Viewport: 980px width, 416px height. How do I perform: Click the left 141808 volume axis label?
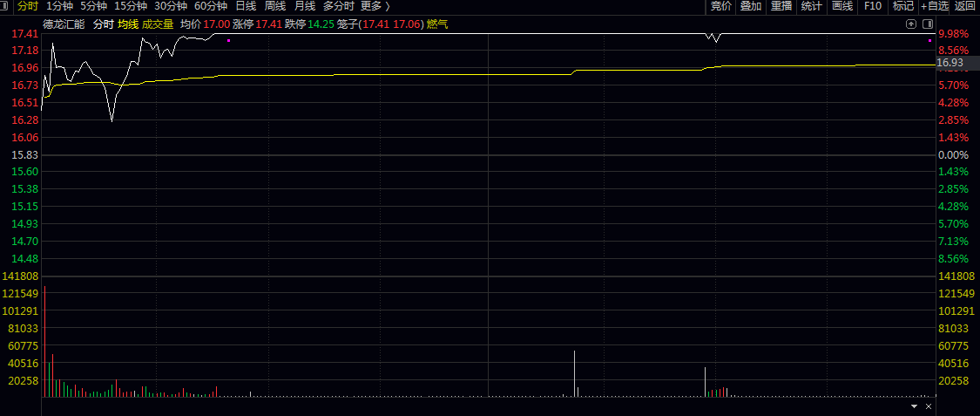coord(21,276)
